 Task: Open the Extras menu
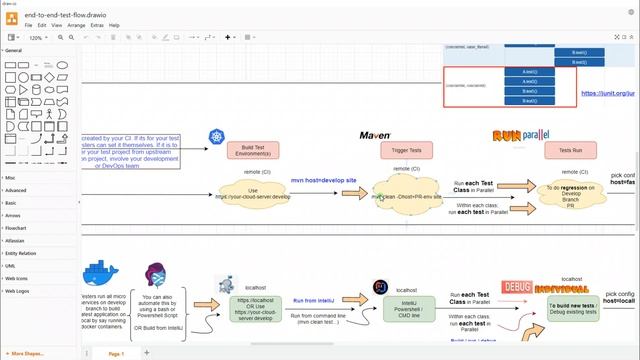click(x=97, y=25)
